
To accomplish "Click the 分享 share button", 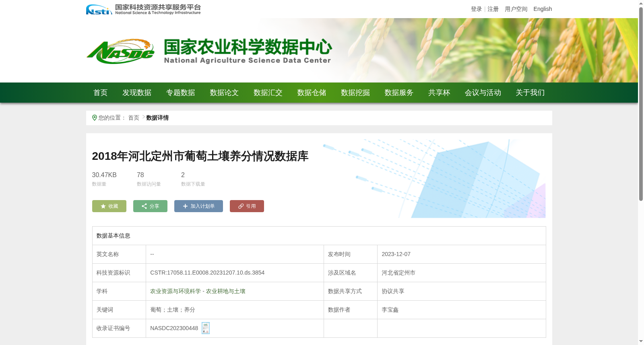I will 150,206.
